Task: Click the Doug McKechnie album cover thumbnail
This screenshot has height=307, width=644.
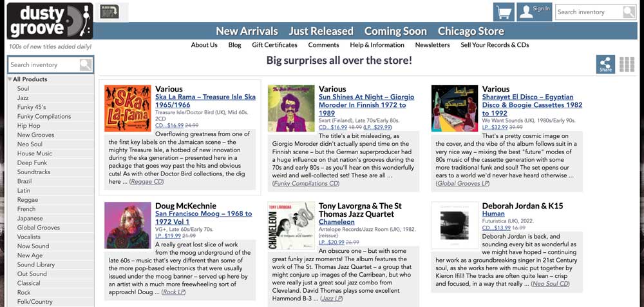Action: [128, 225]
